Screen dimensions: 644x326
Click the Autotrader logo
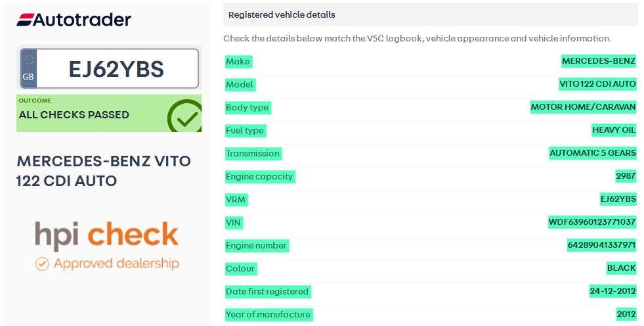click(74, 19)
